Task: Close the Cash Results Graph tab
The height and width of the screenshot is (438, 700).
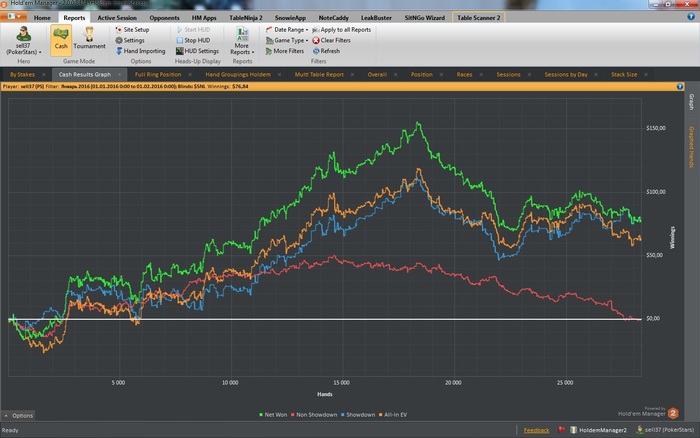Action: point(120,75)
